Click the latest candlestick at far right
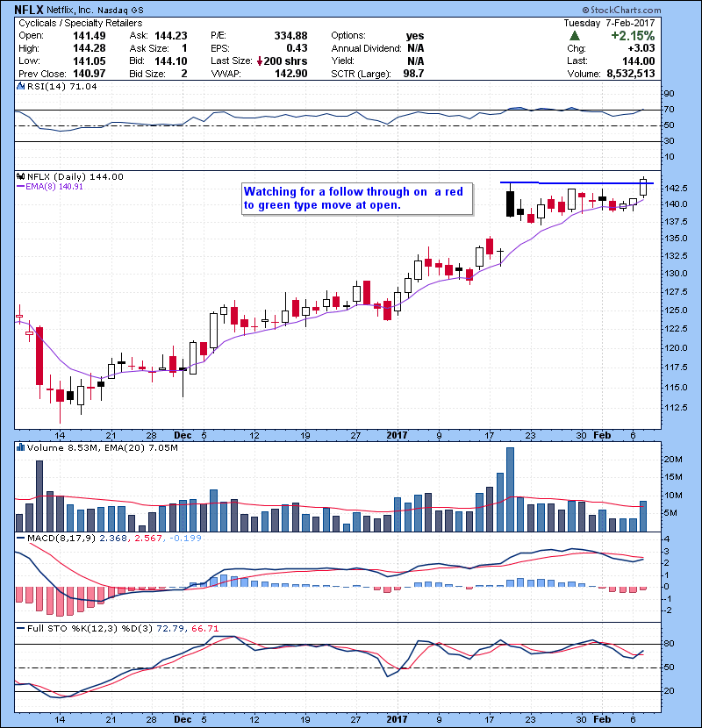Image resolution: width=702 pixels, height=728 pixels. (644, 186)
